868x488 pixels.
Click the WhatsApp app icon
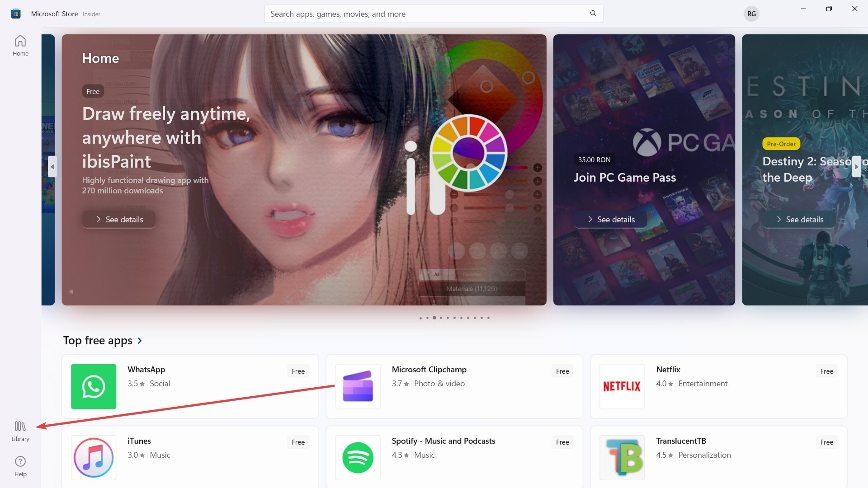(x=93, y=386)
